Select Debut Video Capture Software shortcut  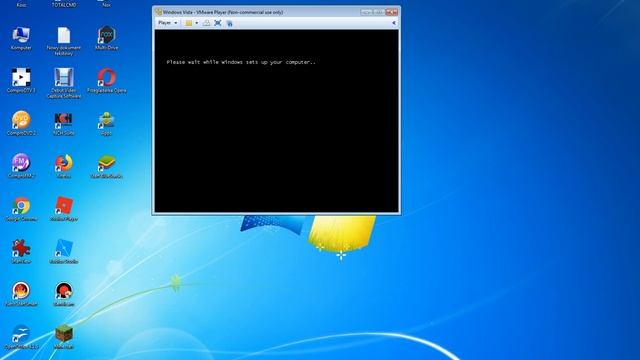64,84
